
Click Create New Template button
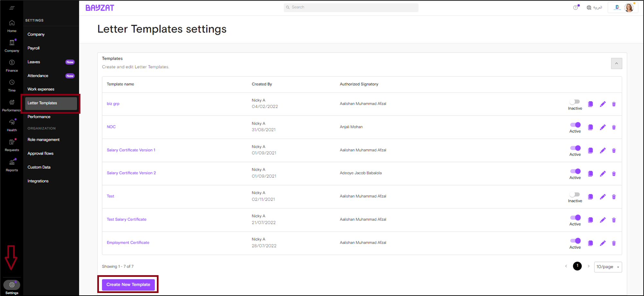click(128, 284)
